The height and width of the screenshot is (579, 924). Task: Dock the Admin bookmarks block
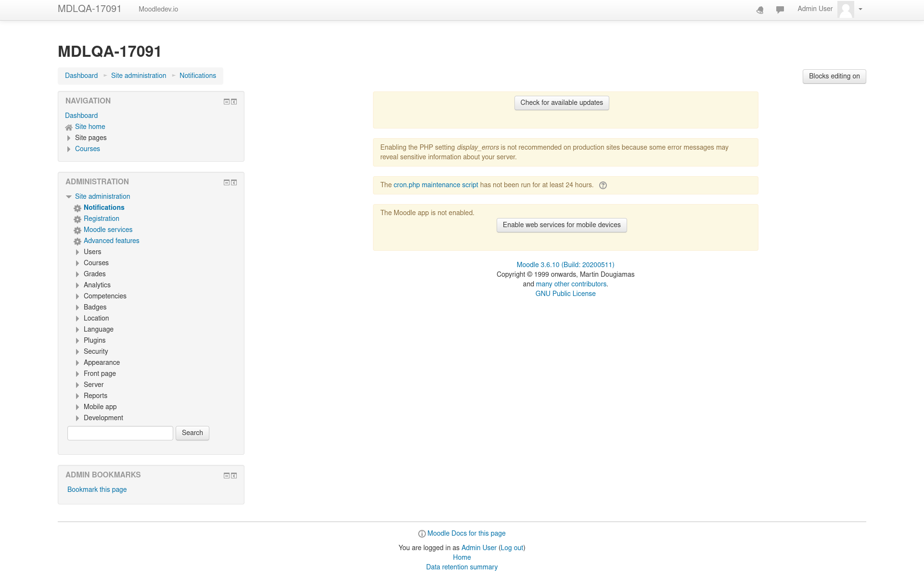point(234,476)
